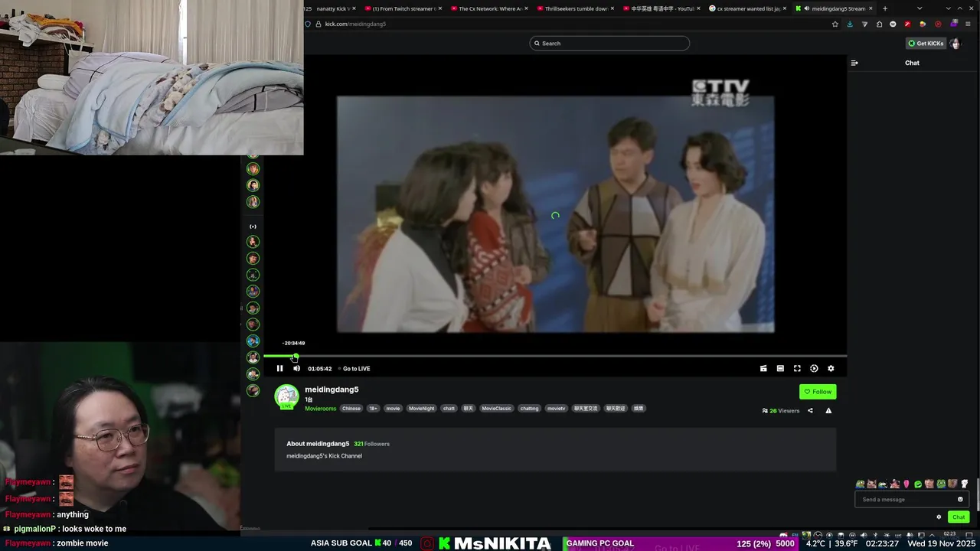Open the browser downloads icon
Viewport: 980px width, 551px height.
pyautogui.click(x=850, y=24)
